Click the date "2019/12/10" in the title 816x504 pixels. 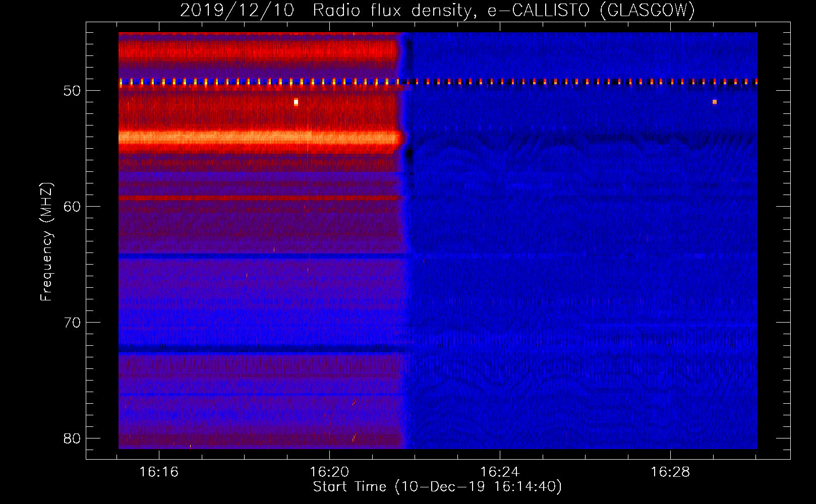coord(237,10)
